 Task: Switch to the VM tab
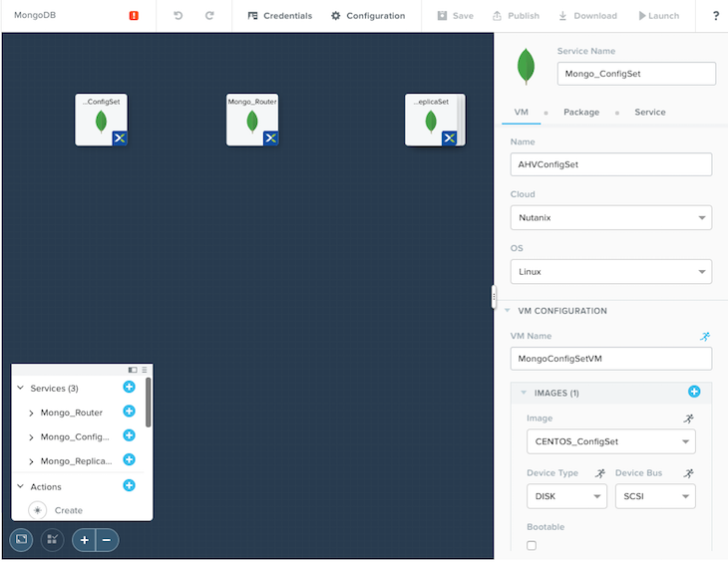[x=521, y=113]
